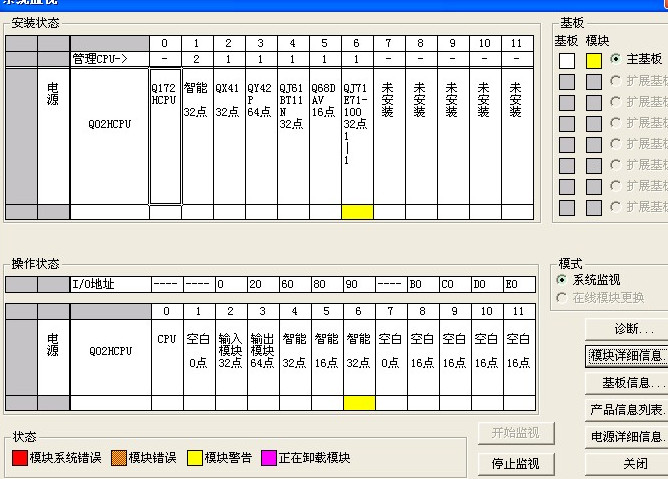Select the Q172HCPU module in slot 0
Screen dimensions: 668x479
click(165, 135)
